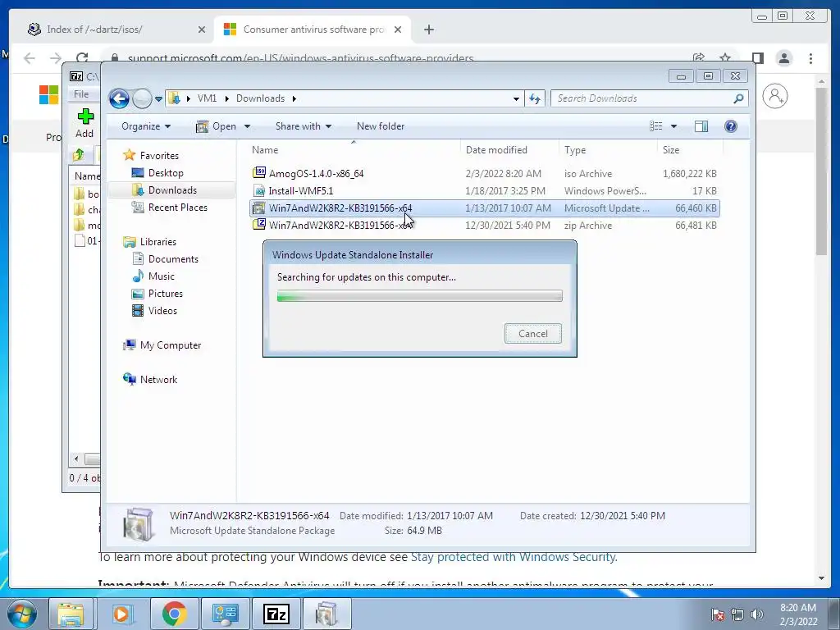Select Desktop in the navigation pane

point(166,173)
